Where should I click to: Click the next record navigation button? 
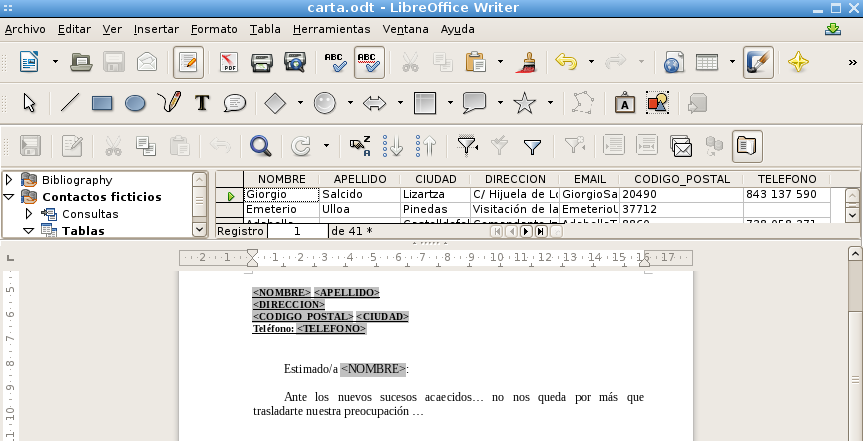525,231
